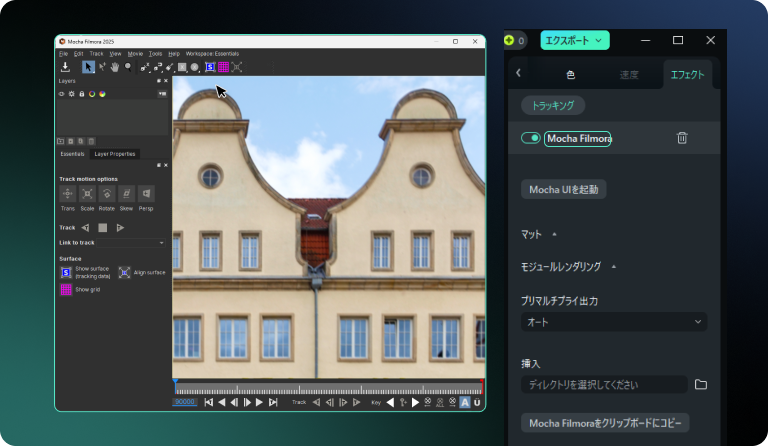Toggle the Mocha Filmora effect switch
768x446 pixels.
(x=530, y=138)
